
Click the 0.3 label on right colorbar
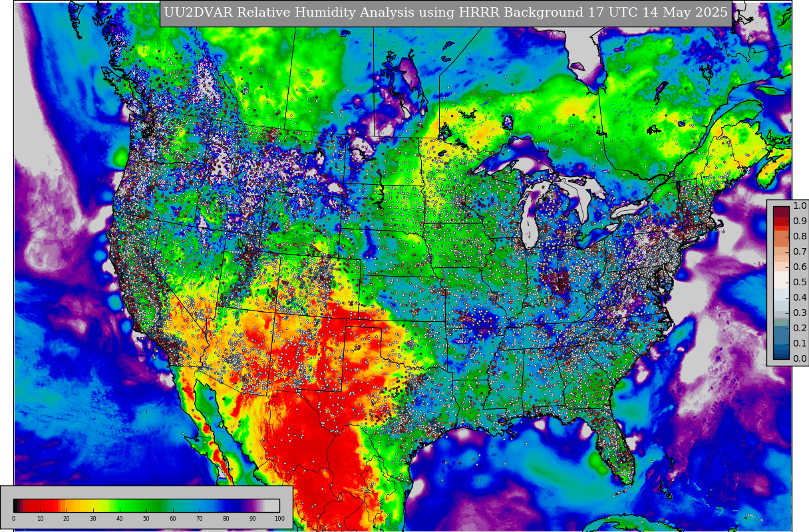[x=800, y=313]
